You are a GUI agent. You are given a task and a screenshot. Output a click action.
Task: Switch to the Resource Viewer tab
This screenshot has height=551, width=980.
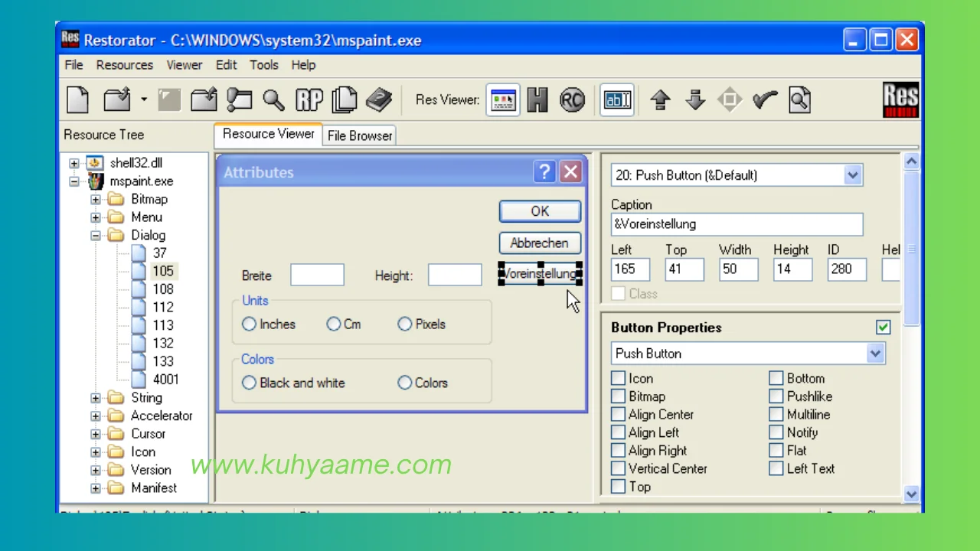coord(268,134)
